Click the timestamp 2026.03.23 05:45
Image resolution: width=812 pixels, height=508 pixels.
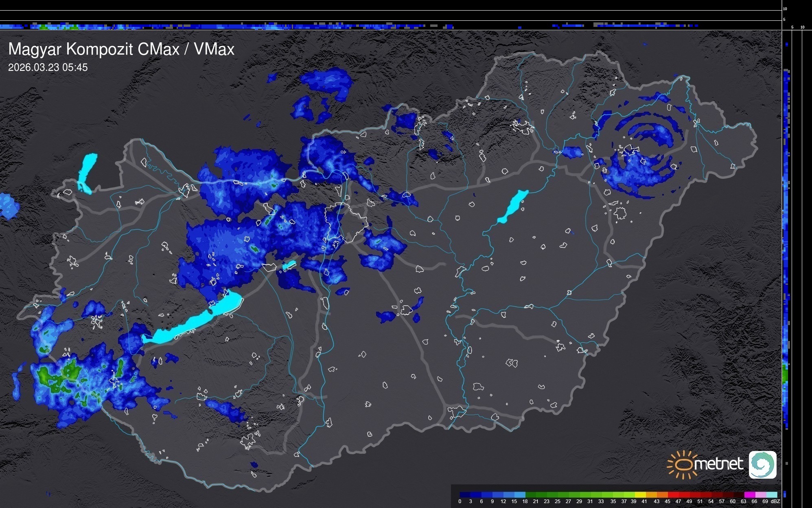coord(48,68)
